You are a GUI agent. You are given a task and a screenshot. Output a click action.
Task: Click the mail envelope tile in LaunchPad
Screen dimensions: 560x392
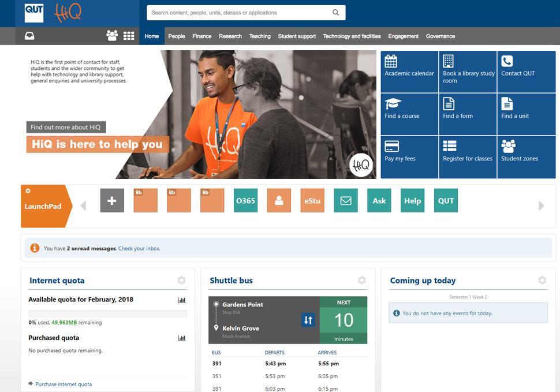pyautogui.click(x=345, y=200)
